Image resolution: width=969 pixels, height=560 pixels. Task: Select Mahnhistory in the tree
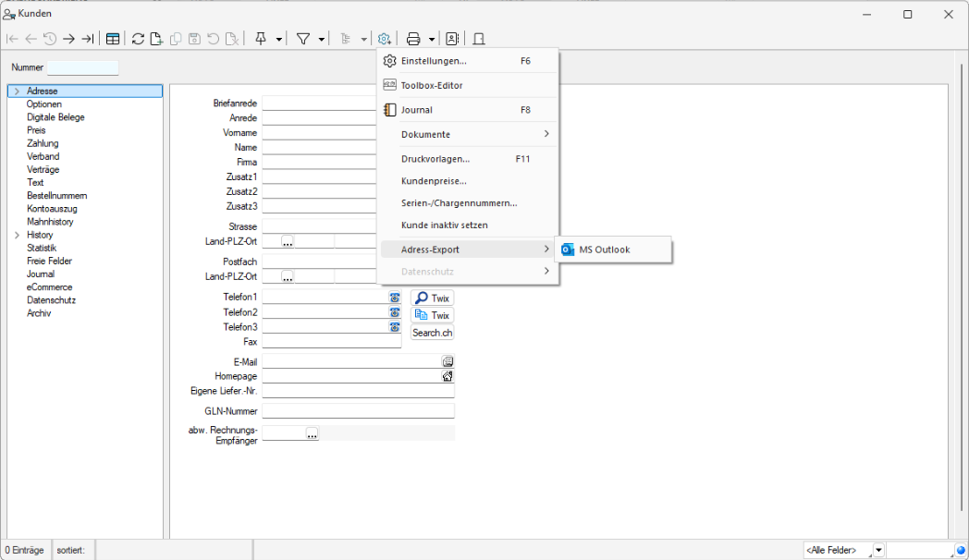[50, 222]
